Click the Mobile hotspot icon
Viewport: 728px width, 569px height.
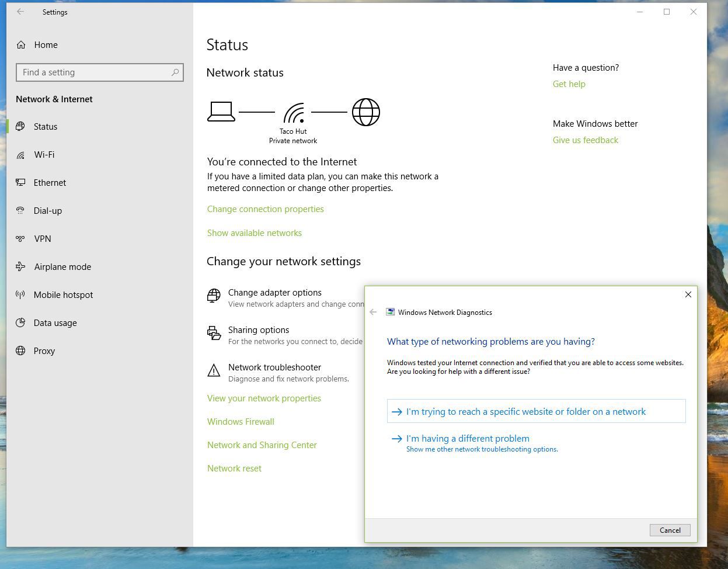tap(21, 295)
